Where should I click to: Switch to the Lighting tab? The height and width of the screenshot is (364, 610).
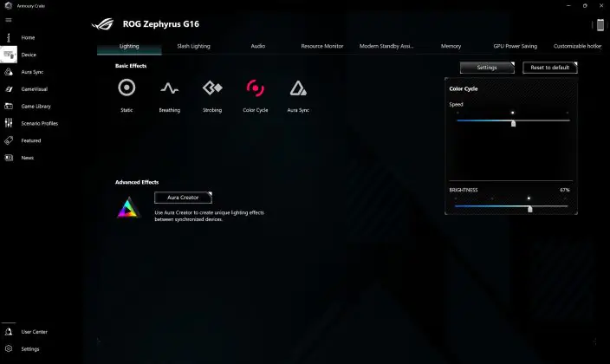pyautogui.click(x=129, y=46)
